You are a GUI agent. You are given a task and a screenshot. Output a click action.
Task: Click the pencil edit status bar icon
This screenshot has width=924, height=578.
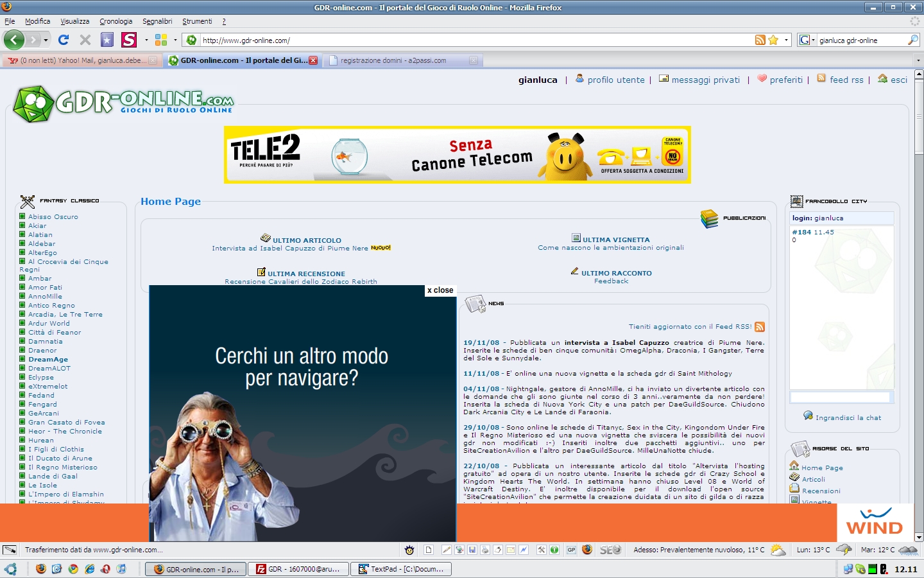click(447, 550)
